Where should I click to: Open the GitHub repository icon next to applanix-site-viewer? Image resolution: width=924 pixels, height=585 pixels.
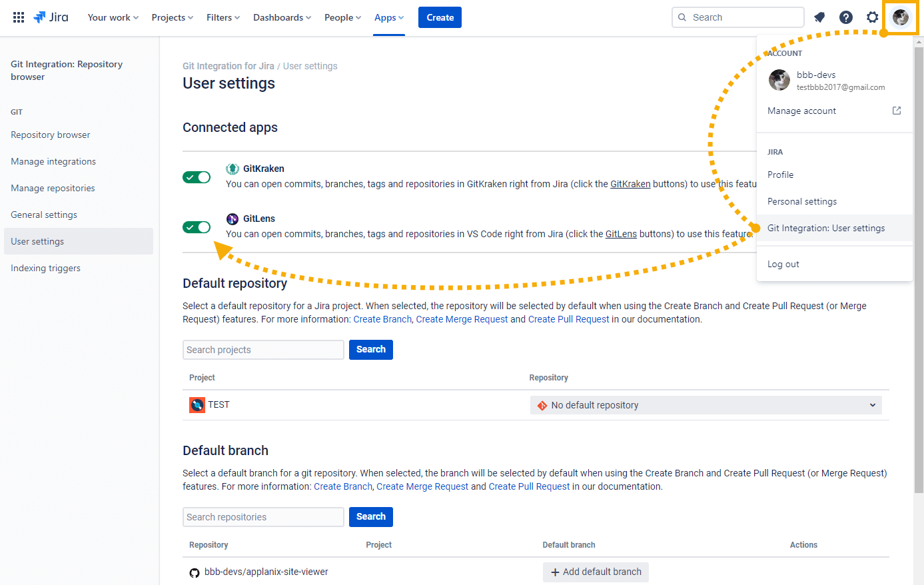[194, 572]
